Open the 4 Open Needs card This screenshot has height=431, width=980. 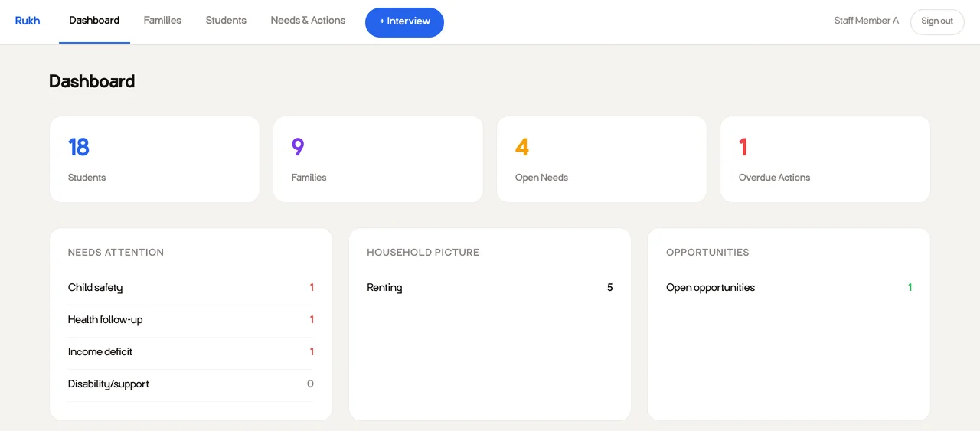(x=602, y=159)
